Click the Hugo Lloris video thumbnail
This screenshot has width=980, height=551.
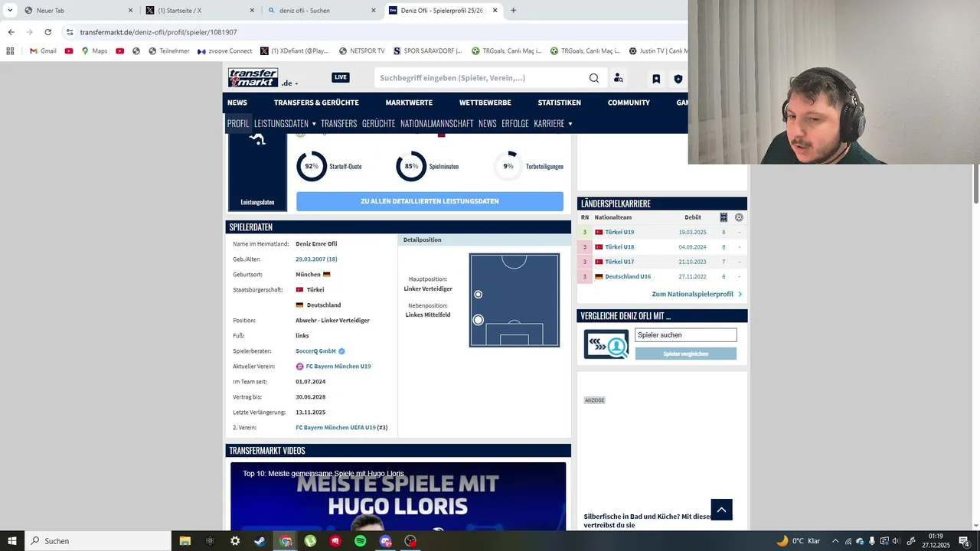398,496
